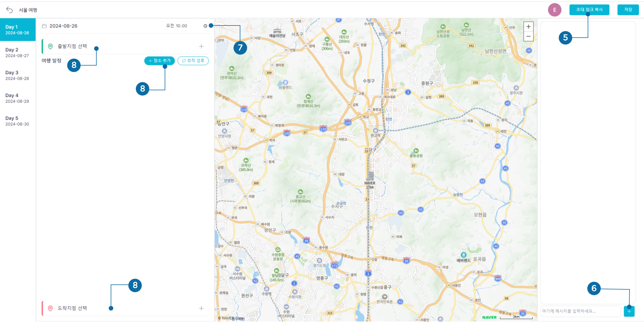Click the 여행 일정 heading
Image resolution: width=644 pixels, height=322 pixels.
(52, 61)
